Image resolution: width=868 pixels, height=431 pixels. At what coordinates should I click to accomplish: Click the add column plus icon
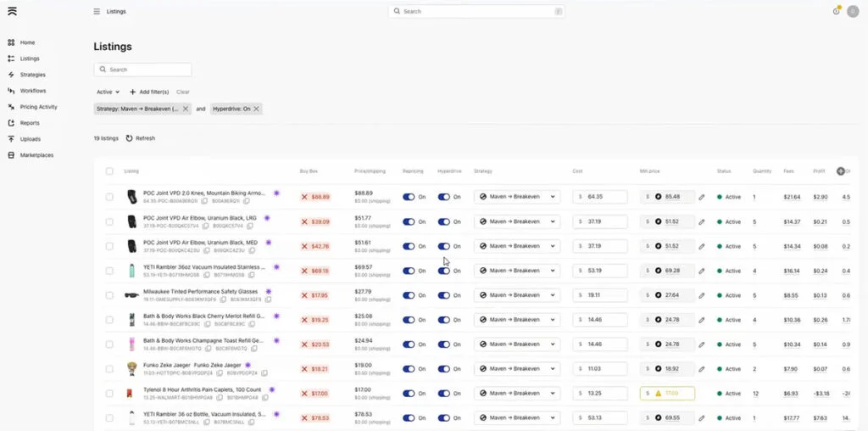840,171
